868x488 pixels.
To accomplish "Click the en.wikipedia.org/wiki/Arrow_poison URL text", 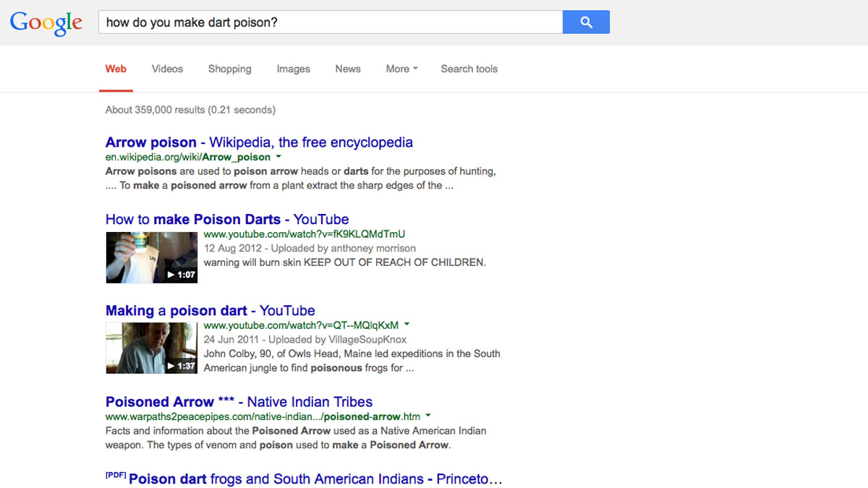I will (x=188, y=157).
